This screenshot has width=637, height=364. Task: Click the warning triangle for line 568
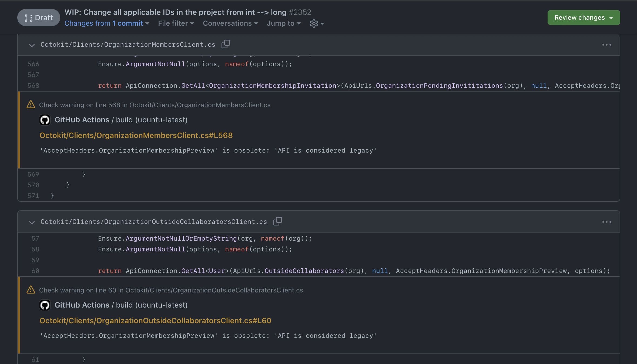pyautogui.click(x=31, y=105)
